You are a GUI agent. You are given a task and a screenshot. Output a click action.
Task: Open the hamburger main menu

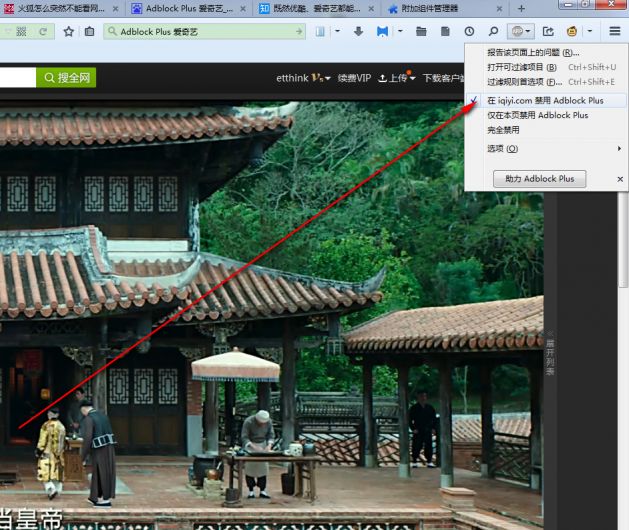pyautogui.click(x=615, y=31)
